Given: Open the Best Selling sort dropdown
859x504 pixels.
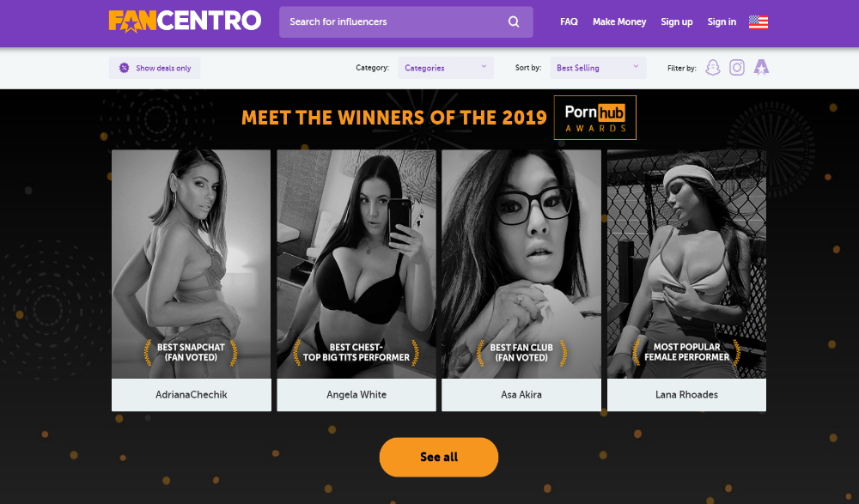Looking at the screenshot, I should pos(598,68).
